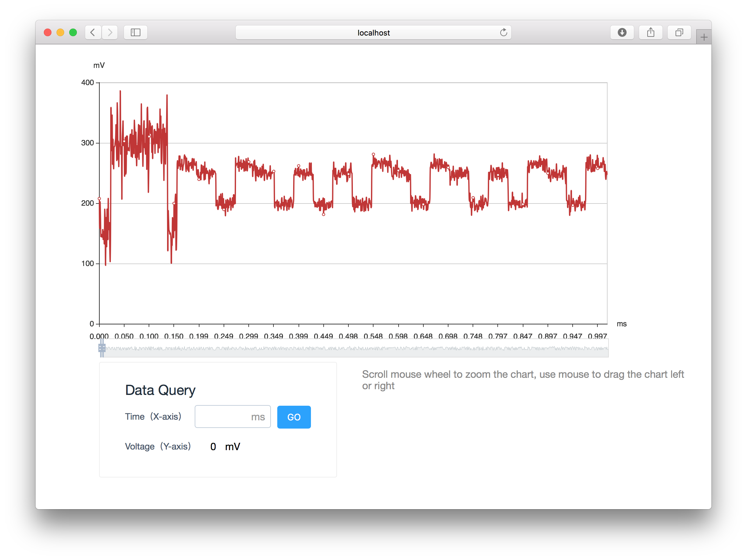747x560 pixels.
Task: Click the data point near 0.449 ms dip
Action: (x=324, y=214)
